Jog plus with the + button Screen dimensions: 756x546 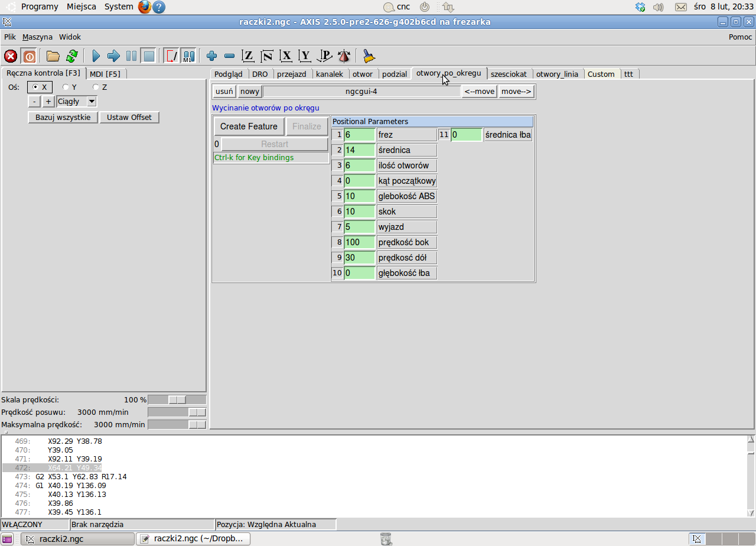(x=48, y=101)
